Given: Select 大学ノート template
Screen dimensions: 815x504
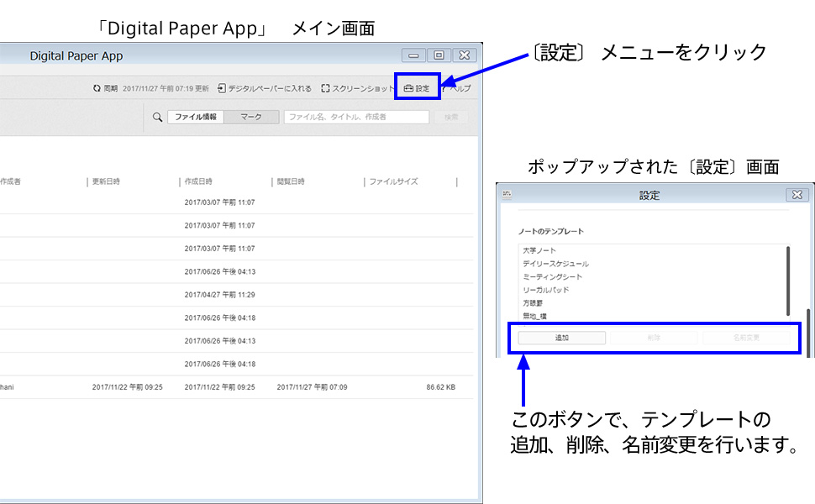Looking at the screenshot, I should pyautogui.click(x=539, y=250).
